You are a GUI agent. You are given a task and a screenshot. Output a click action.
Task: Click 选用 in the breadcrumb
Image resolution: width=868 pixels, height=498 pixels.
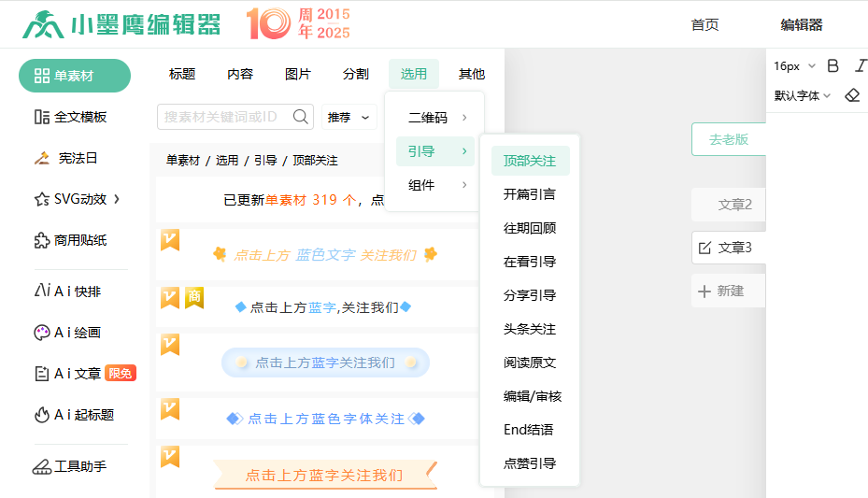(x=227, y=161)
